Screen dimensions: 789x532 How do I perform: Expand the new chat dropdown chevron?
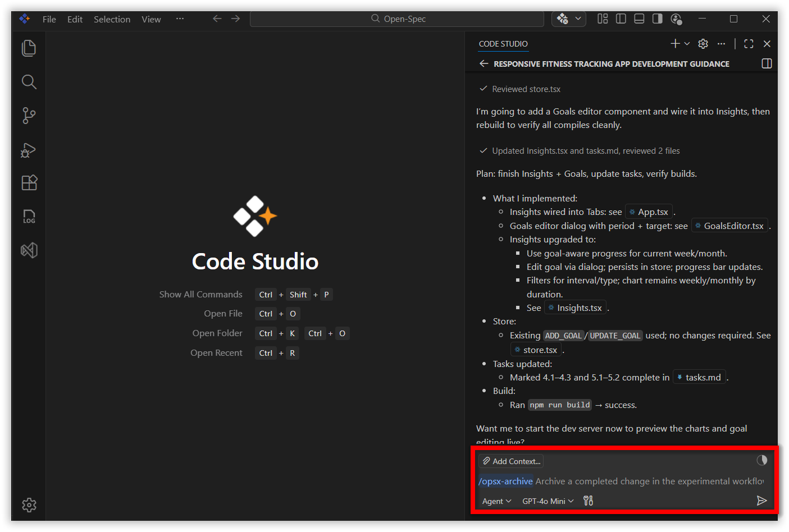click(687, 44)
